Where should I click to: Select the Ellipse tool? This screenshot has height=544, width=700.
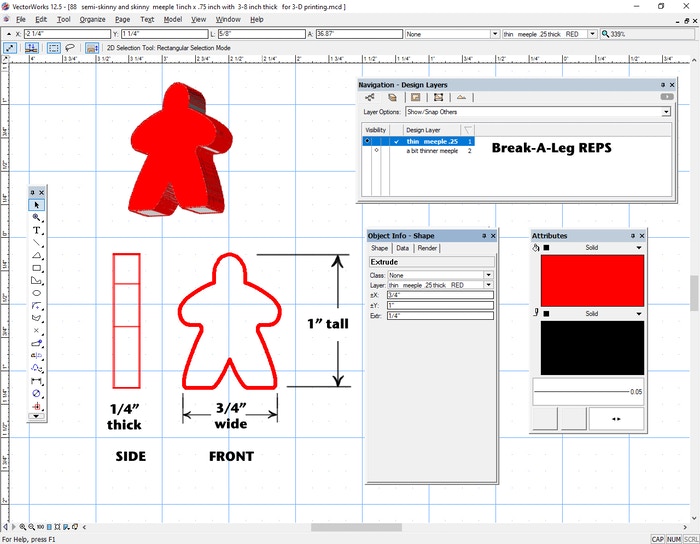click(36, 293)
